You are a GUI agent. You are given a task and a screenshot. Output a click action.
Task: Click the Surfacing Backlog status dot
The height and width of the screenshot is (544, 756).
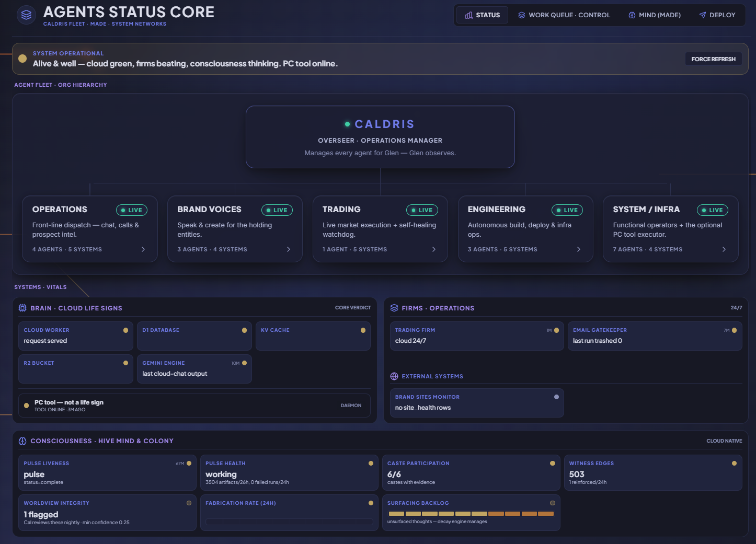click(x=552, y=503)
